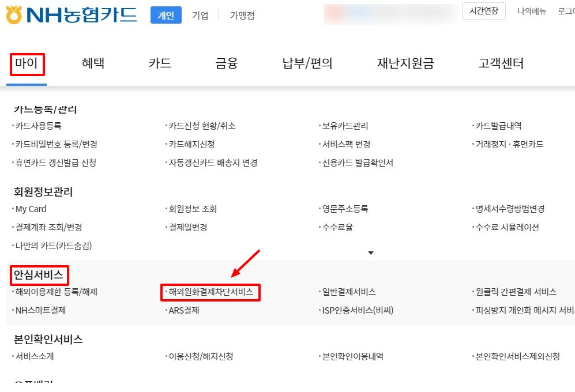575x392 pixels.
Task: View 본인확인이용내역
Action: point(353,356)
